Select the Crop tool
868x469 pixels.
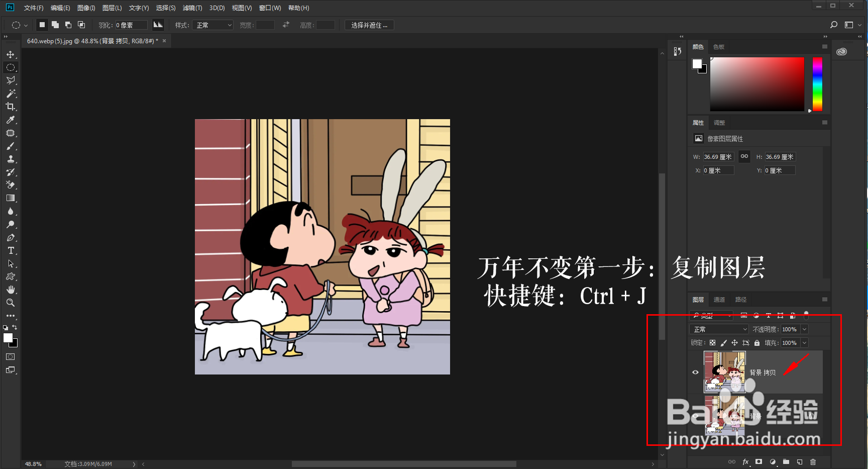tap(11, 107)
